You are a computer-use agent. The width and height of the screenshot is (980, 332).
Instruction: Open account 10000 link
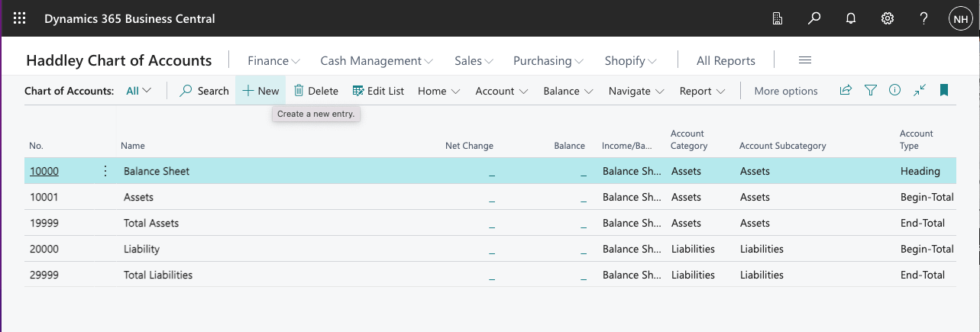[x=44, y=172]
